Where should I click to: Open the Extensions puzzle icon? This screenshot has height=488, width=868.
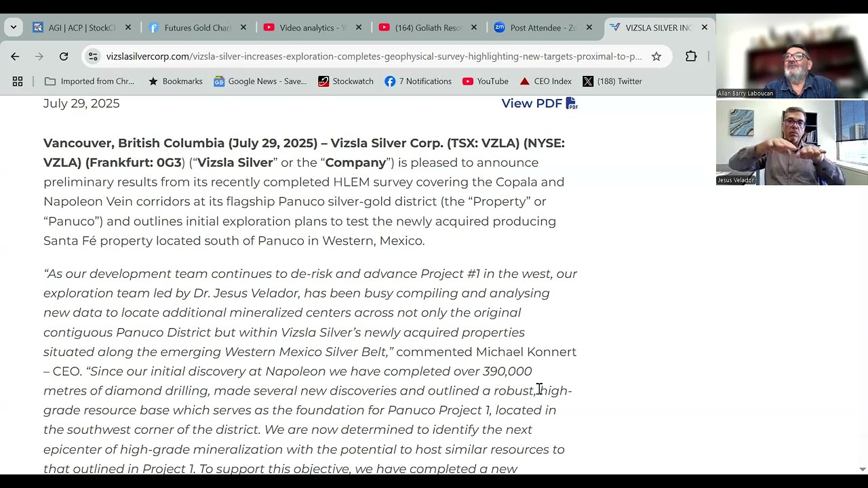point(691,56)
